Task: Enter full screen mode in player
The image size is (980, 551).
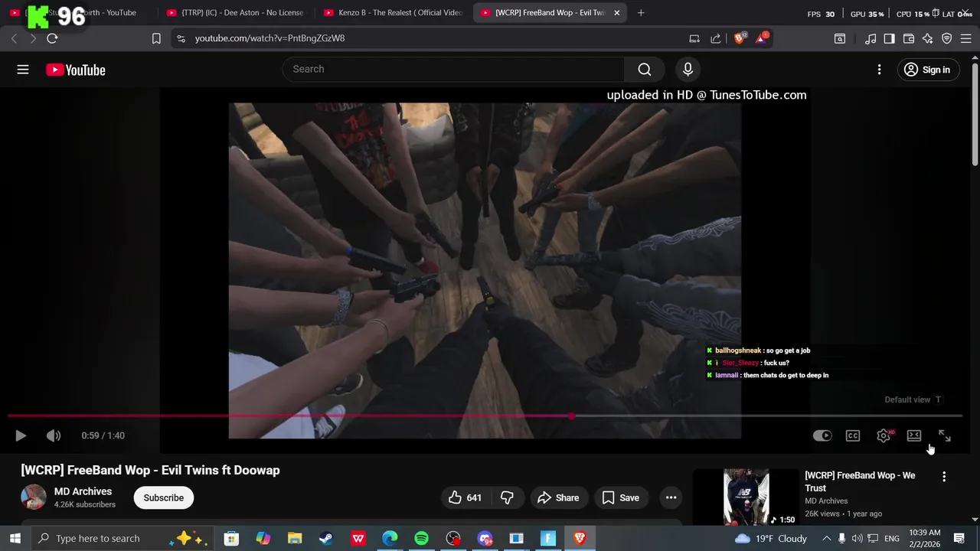Action: coord(945,435)
